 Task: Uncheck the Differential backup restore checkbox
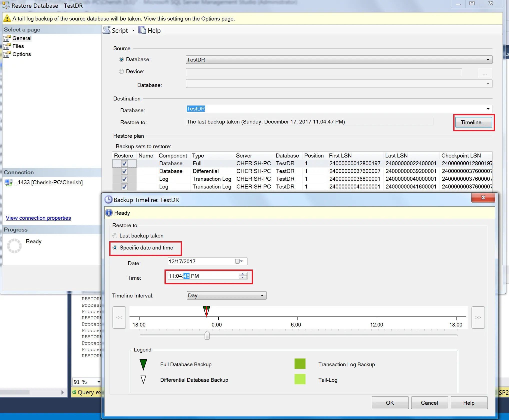[x=124, y=171]
